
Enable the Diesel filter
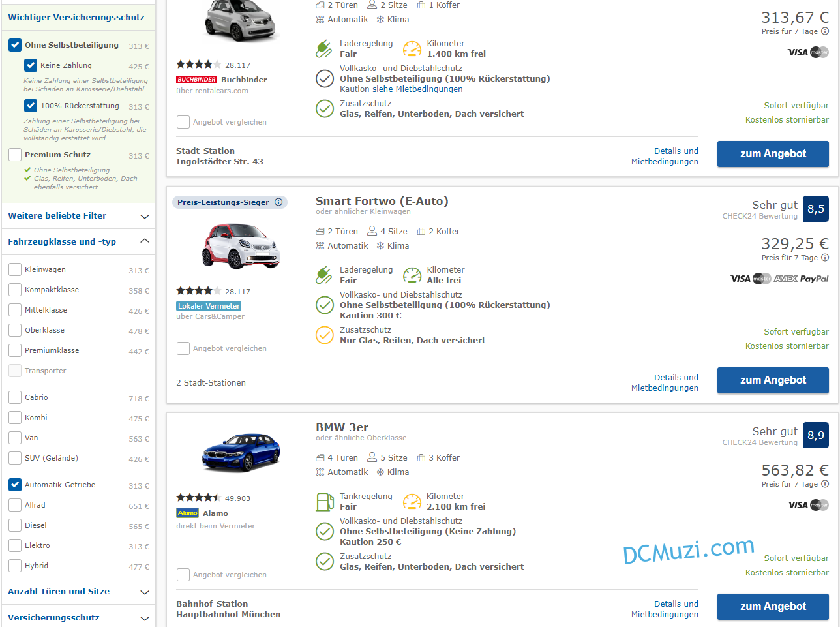[x=15, y=525]
